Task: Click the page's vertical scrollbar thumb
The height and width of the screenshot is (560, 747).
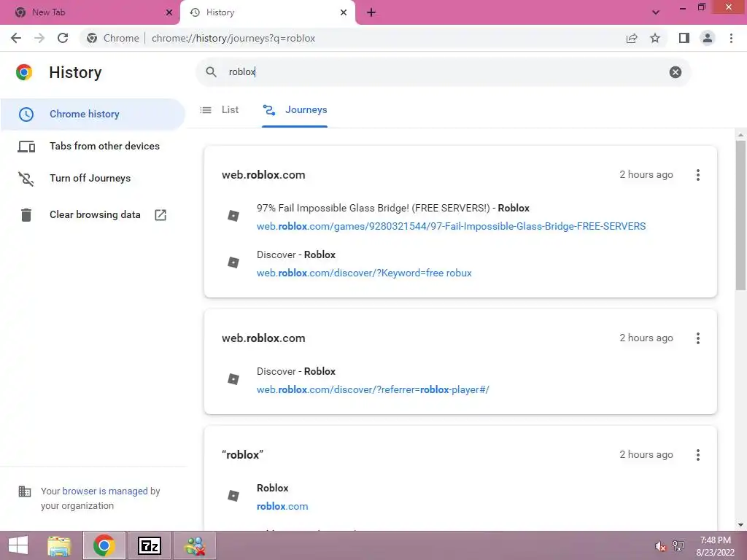Action: point(740,215)
